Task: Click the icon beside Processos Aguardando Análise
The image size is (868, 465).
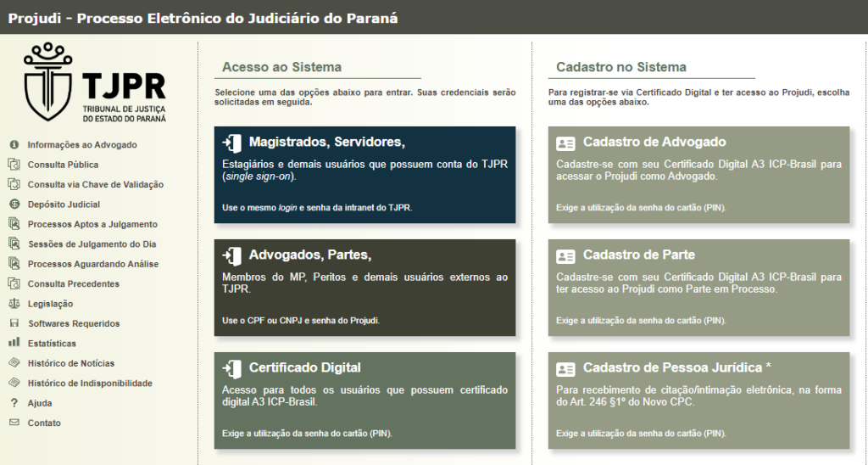Action: click(14, 264)
